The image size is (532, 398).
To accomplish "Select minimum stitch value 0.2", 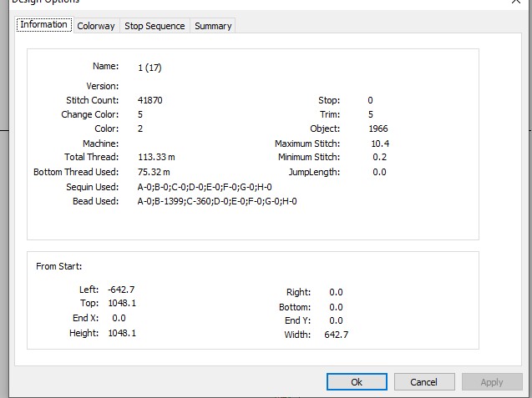I will [x=380, y=158].
